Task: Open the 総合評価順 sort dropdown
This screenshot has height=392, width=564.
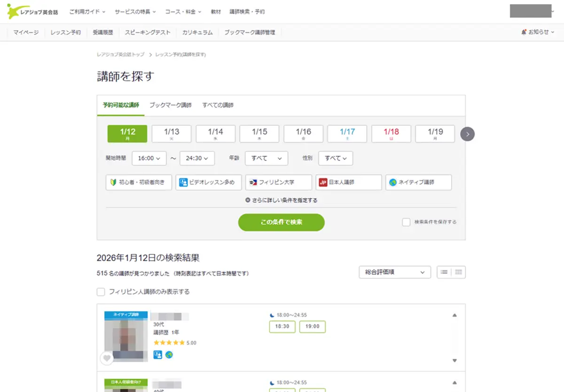Action: [394, 272]
